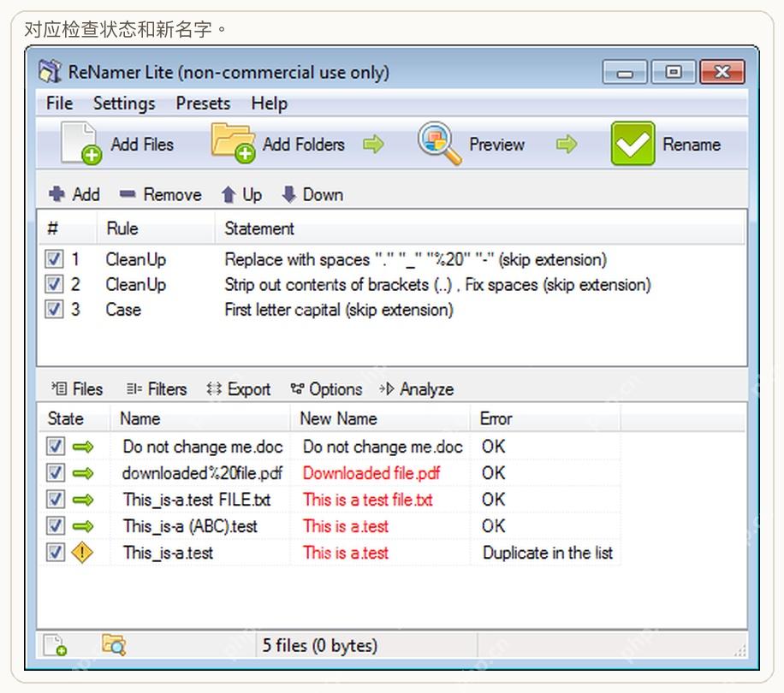Click green arrow state icon for This_is-a (ABC).test
This screenshot has width=784, height=693.
(x=83, y=526)
